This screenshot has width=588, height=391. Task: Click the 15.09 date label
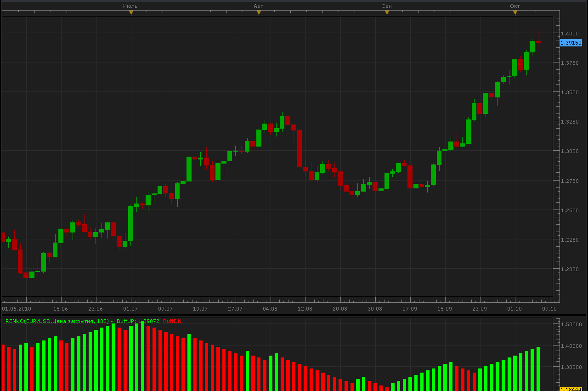coord(445,309)
